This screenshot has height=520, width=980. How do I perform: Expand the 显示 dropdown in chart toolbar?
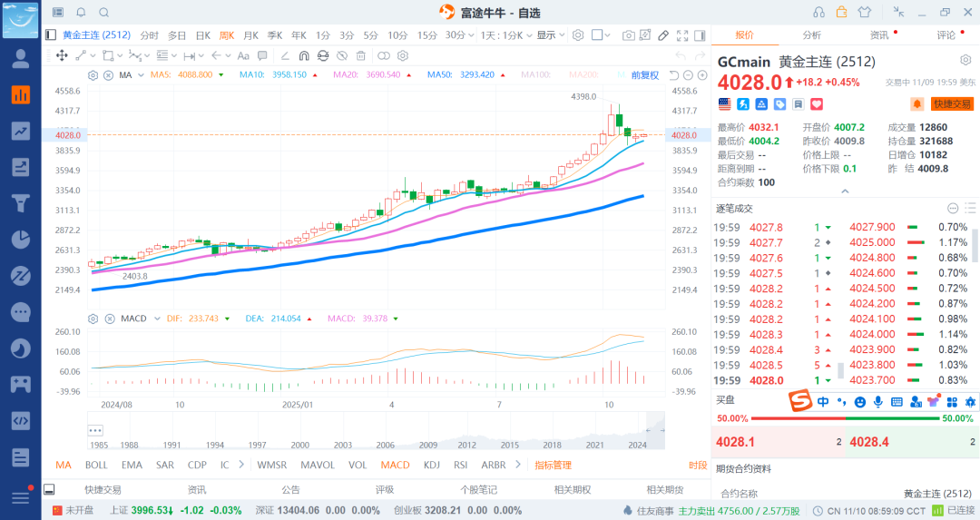click(549, 35)
